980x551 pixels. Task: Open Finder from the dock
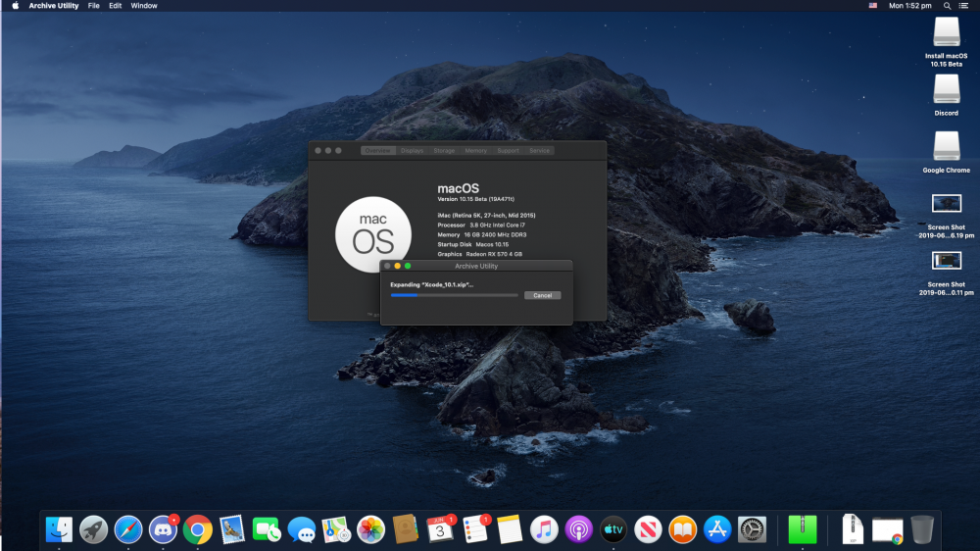[x=60, y=529]
